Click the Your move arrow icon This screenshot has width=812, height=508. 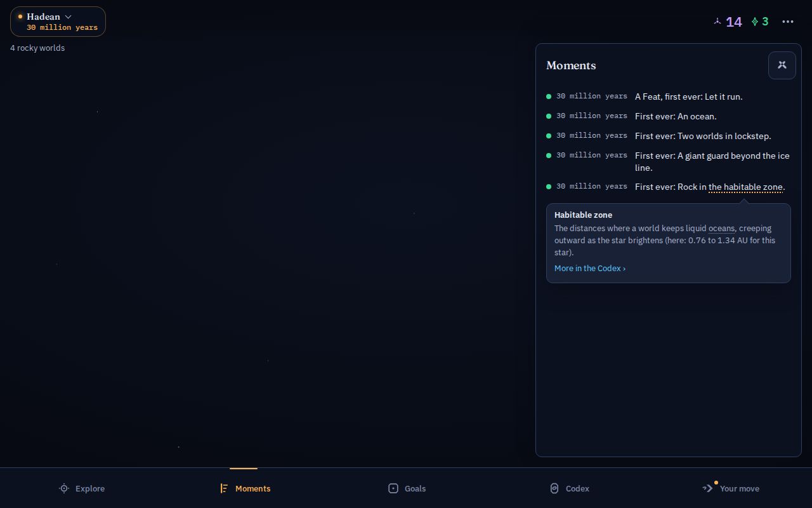(708, 488)
